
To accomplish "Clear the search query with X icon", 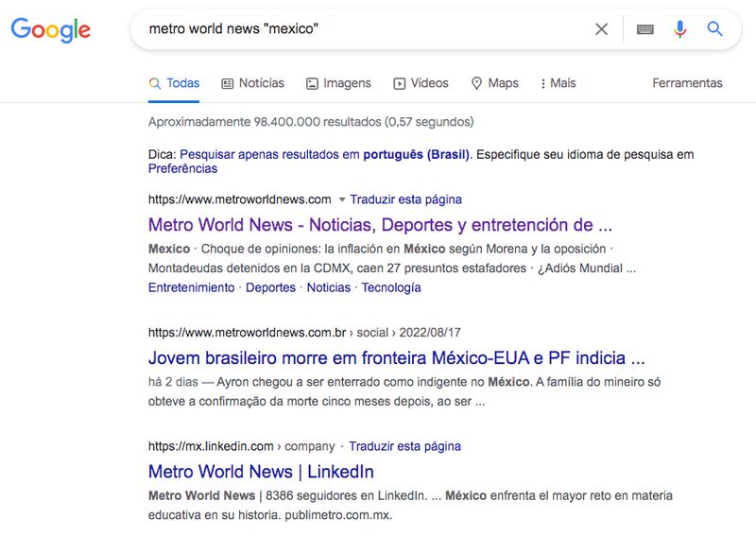I will [x=601, y=29].
